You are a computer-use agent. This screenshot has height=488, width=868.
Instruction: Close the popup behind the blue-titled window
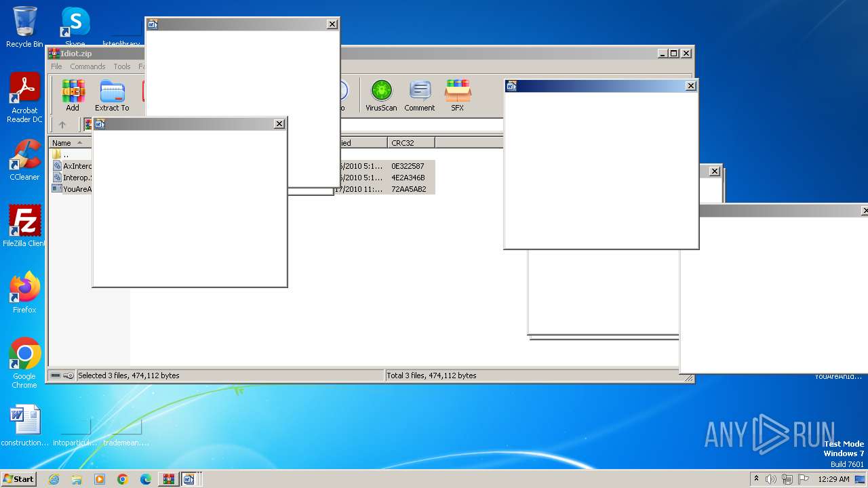(714, 171)
